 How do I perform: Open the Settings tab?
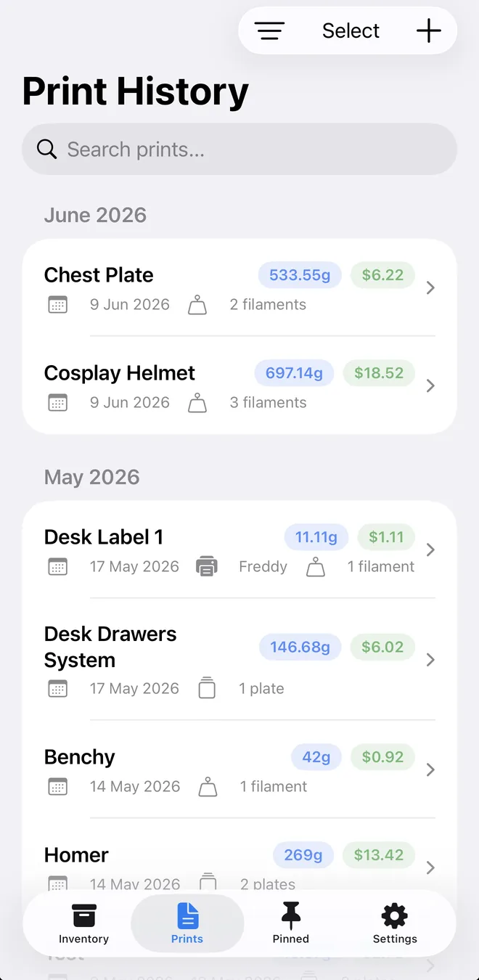(x=395, y=923)
